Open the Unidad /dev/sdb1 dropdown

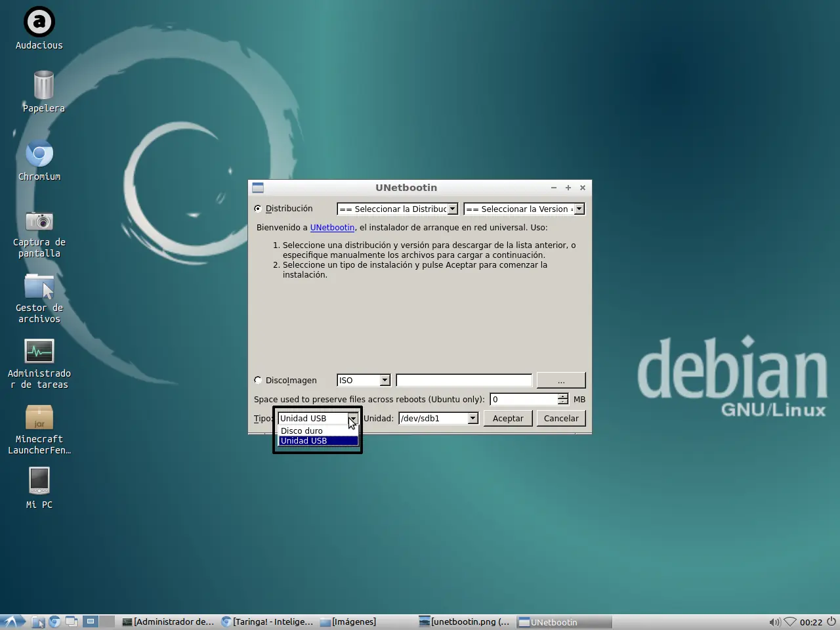[x=438, y=418]
